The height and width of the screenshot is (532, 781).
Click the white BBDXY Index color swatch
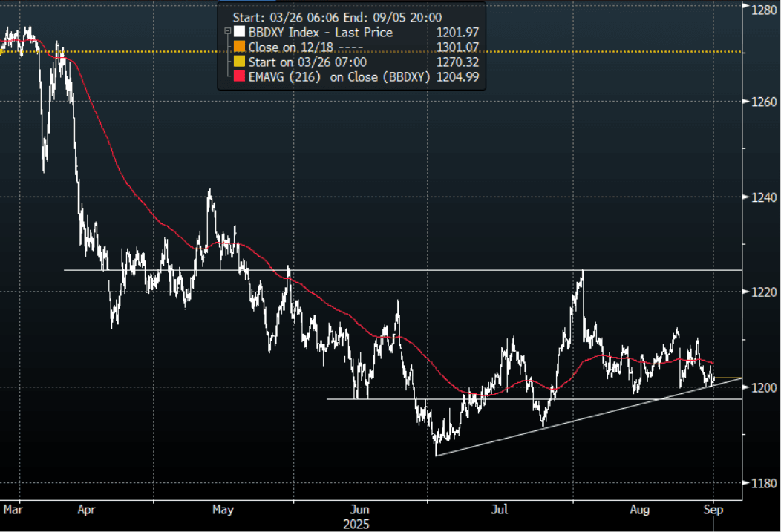pyautogui.click(x=240, y=32)
